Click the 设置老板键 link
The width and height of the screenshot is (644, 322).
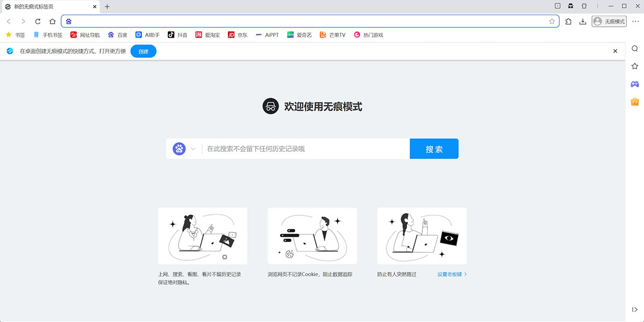(451, 274)
